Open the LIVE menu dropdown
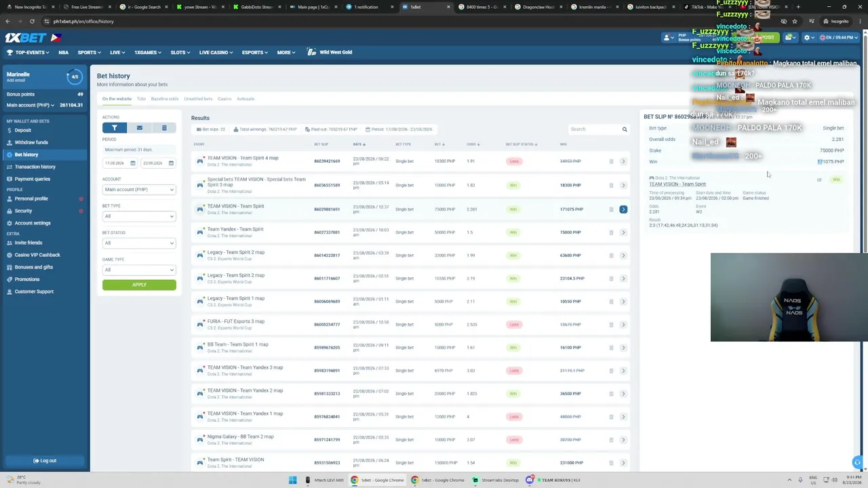This screenshot has width=868, height=488. [117, 52]
